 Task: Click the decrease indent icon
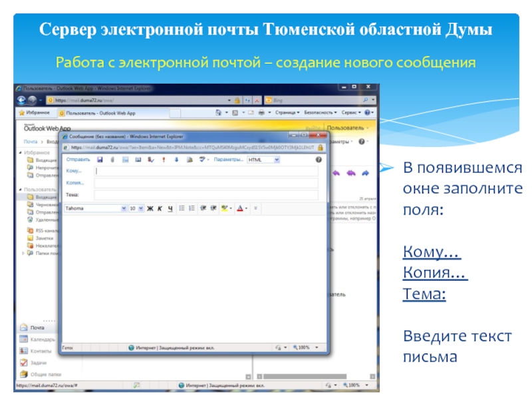[x=203, y=208]
